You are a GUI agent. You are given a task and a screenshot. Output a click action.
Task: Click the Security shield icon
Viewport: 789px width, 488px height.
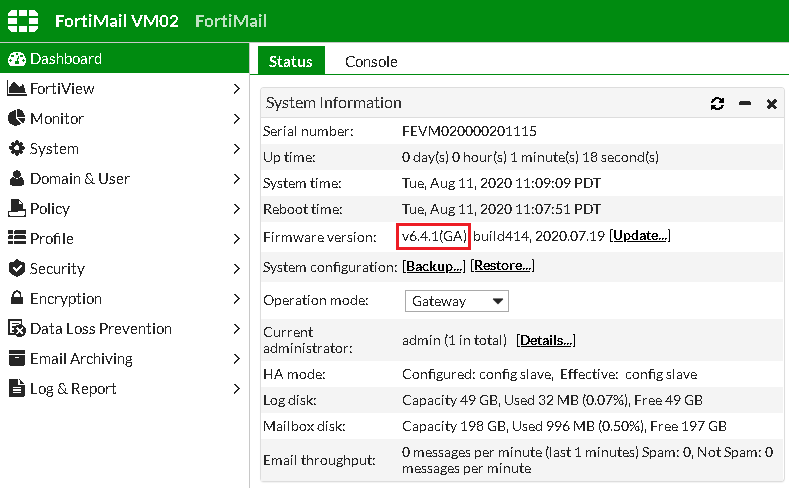pos(17,268)
